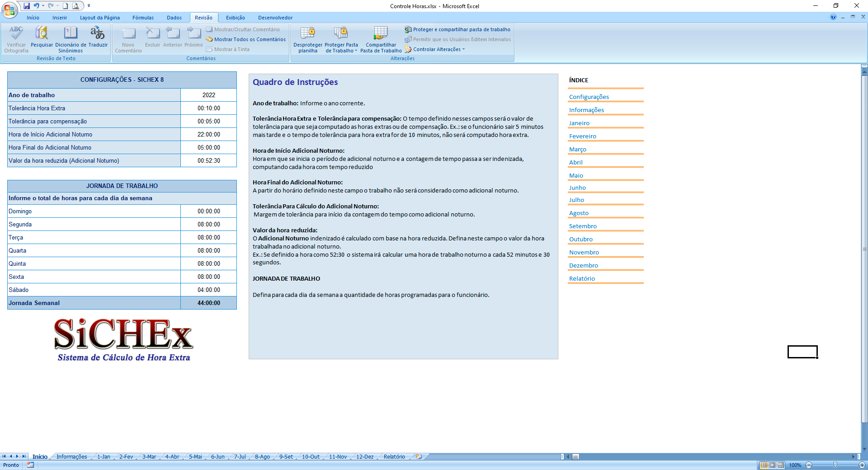The image size is (868, 470).
Task: Click Compartilhar Pasta de Trabalho
Action: 381,39
